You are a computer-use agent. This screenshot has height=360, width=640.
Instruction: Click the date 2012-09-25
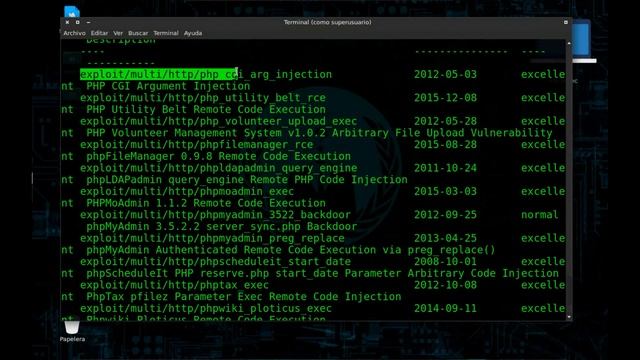coord(445,215)
